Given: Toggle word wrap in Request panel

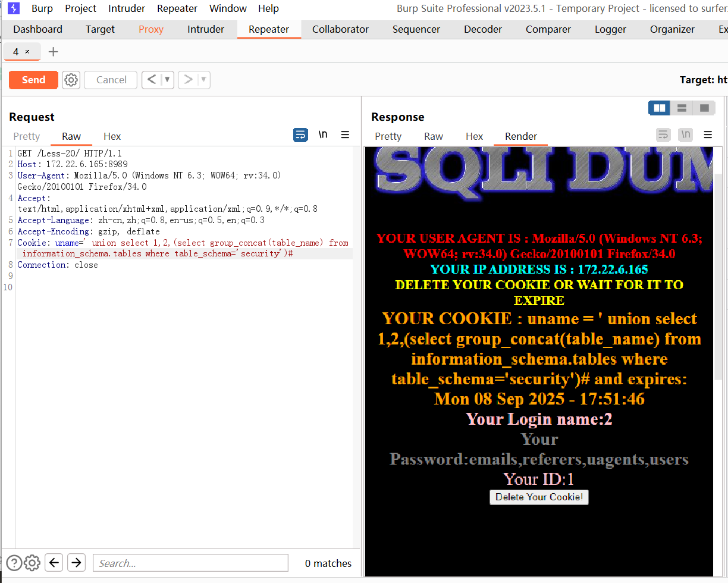Looking at the screenshot, I should pyautogui.click(x=300, y=135).
